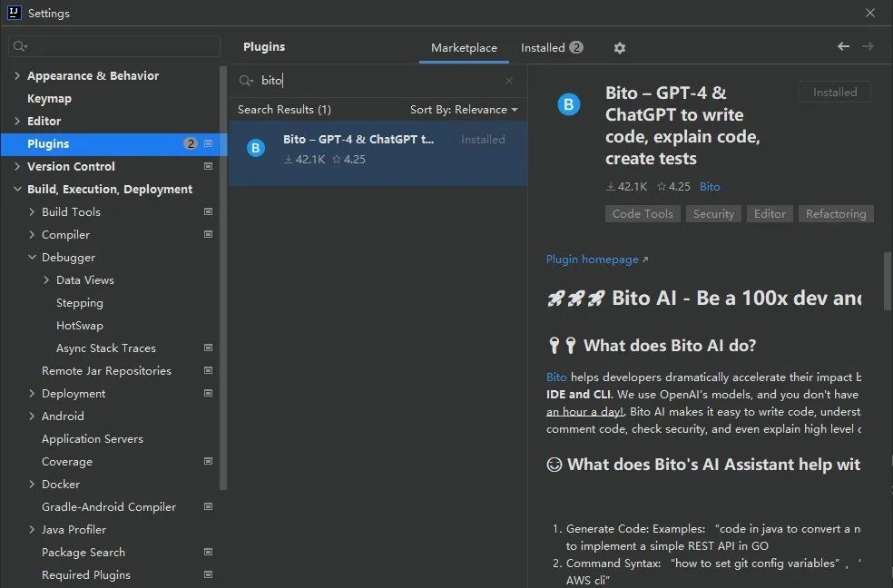This screenshot has height=588, width=893.
Task: Click the settings tree scrollbar
Action: point(223,279)
